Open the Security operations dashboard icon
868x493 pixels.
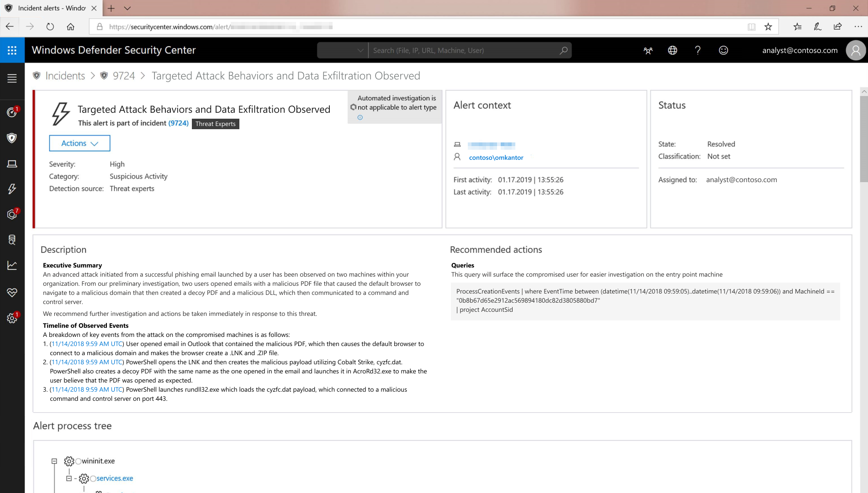point(12,111)
